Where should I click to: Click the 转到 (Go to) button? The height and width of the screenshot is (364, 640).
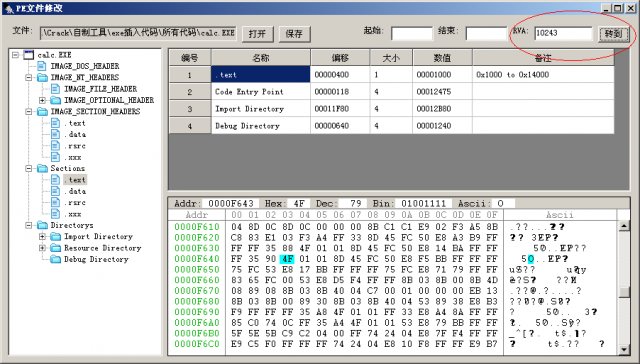point(613,34)
